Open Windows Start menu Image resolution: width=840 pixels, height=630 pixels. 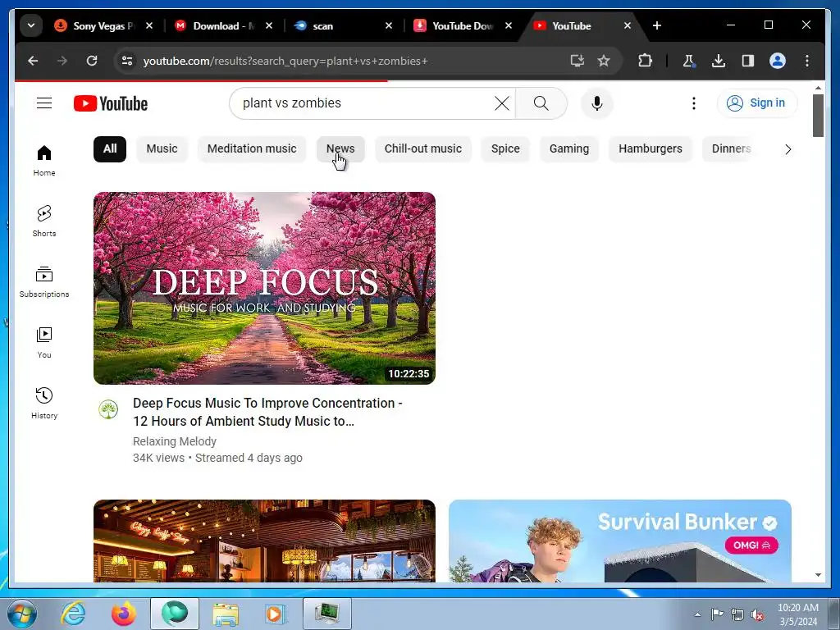point(21,614)
